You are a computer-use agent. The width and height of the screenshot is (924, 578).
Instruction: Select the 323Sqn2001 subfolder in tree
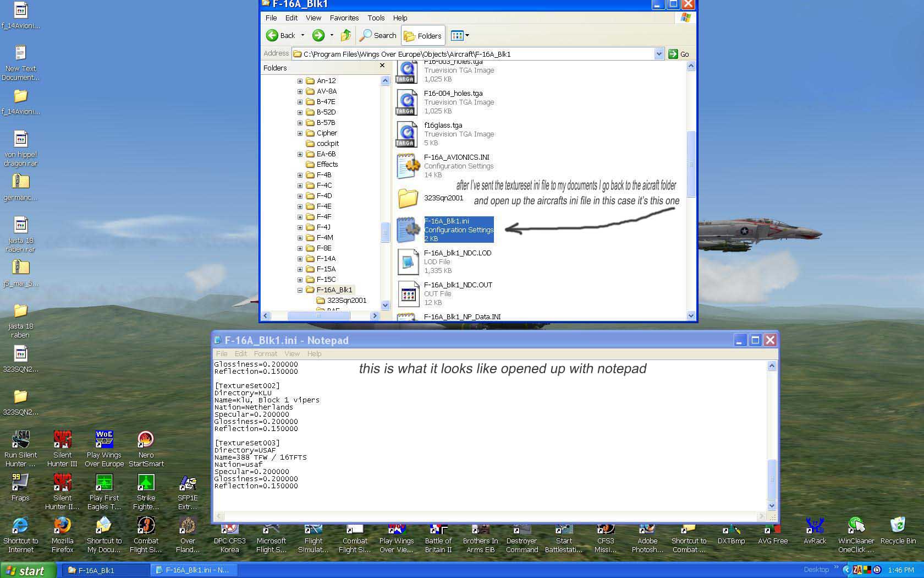[x=341, y=301]
